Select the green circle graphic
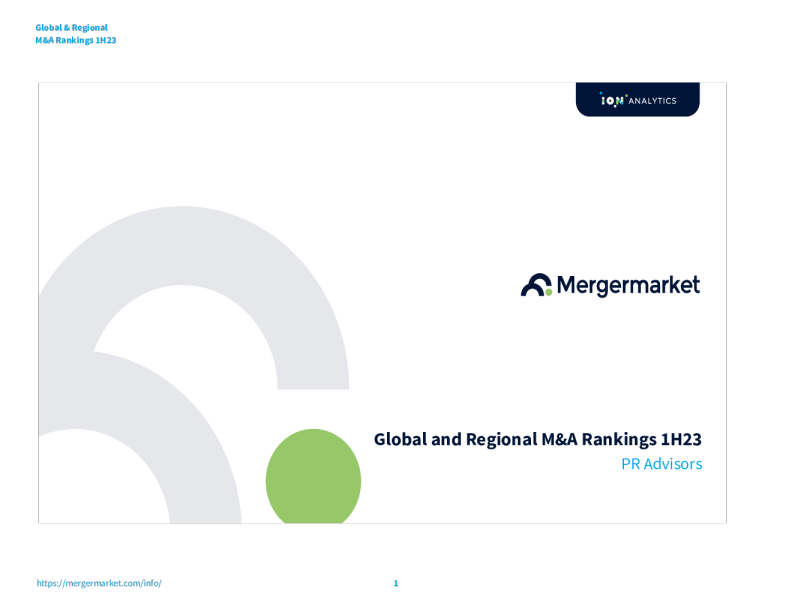792x612 pixels. coord(313,478)
